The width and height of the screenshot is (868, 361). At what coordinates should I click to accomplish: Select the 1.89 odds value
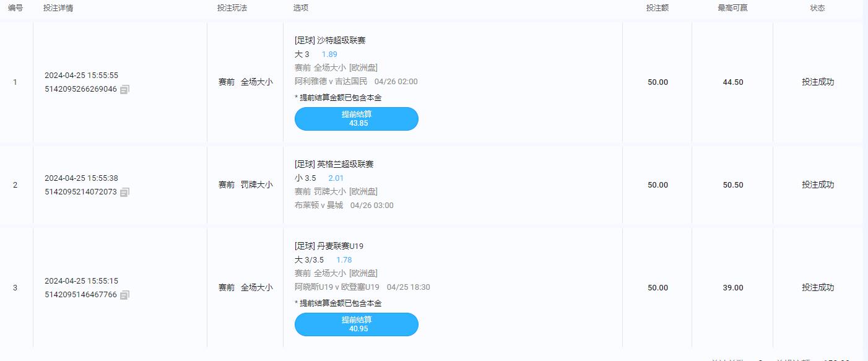(329, 54)
